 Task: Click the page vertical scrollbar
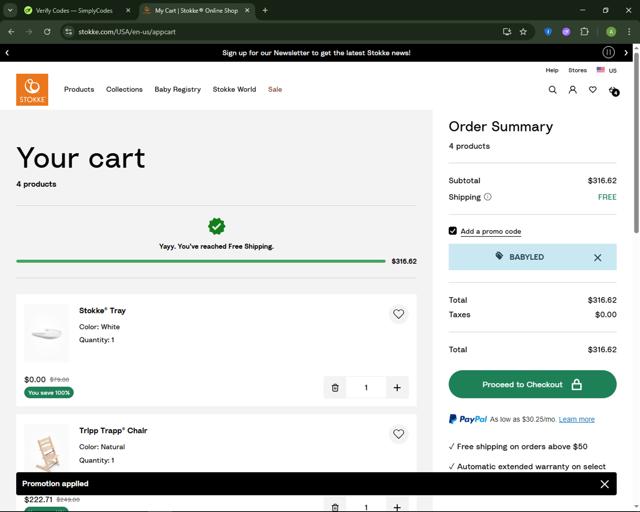(636, 143)
